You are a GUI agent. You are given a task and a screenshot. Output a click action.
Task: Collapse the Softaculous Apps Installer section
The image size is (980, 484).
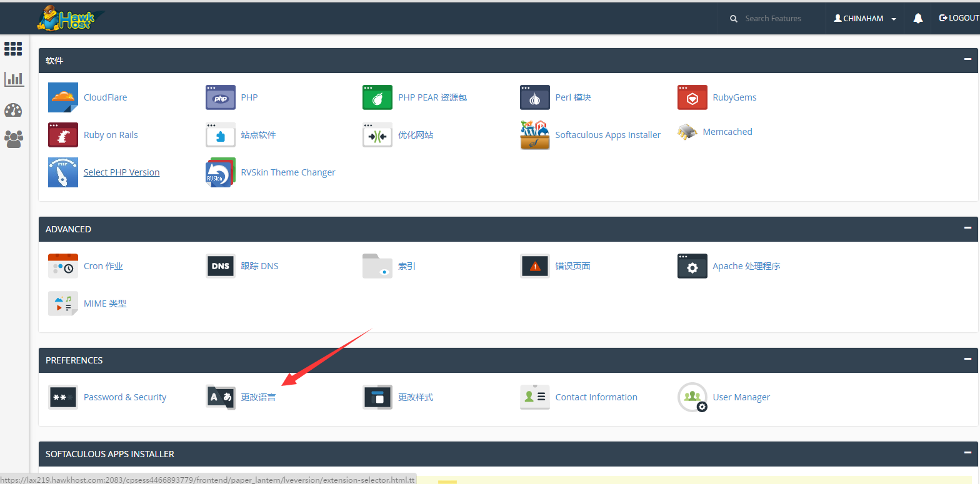coord(967,453)
